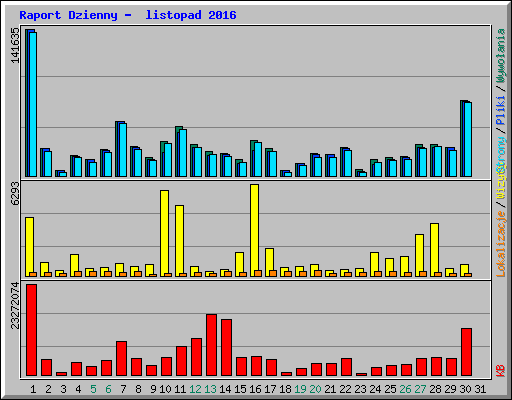Click the cyan bar for day 30
Screen dimensions: 512x400
coord(468,139)
